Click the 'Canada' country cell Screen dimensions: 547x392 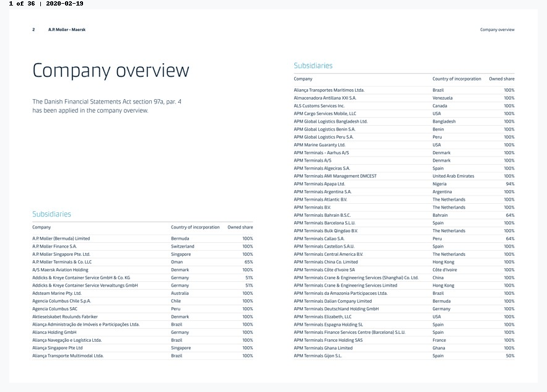[x=440, y=106]
